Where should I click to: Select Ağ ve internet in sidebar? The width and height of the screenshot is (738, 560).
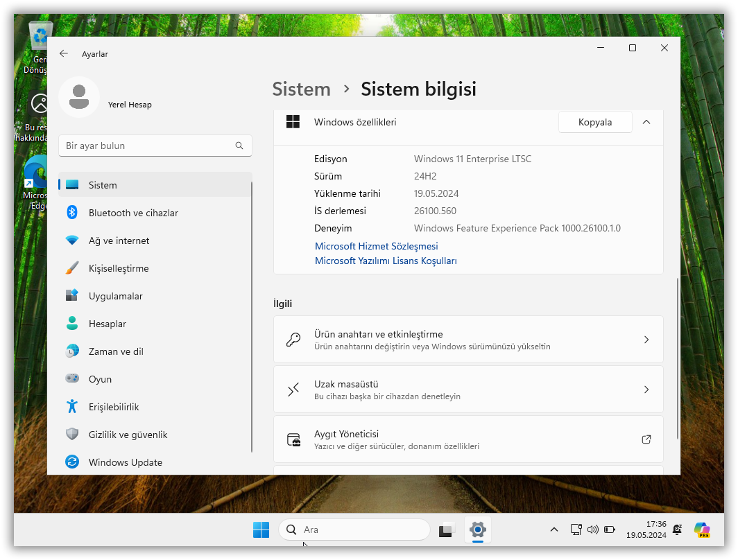point(155,240)
